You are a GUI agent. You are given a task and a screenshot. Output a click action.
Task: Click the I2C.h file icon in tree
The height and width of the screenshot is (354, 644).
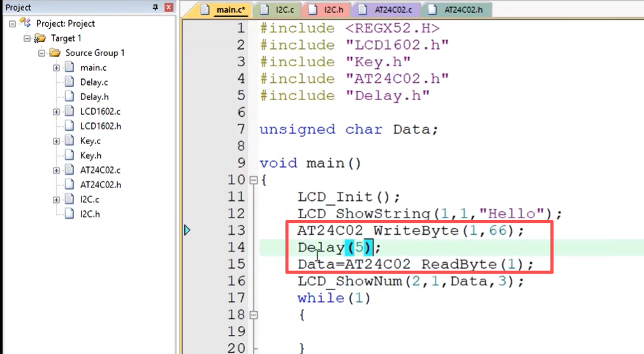70,214
